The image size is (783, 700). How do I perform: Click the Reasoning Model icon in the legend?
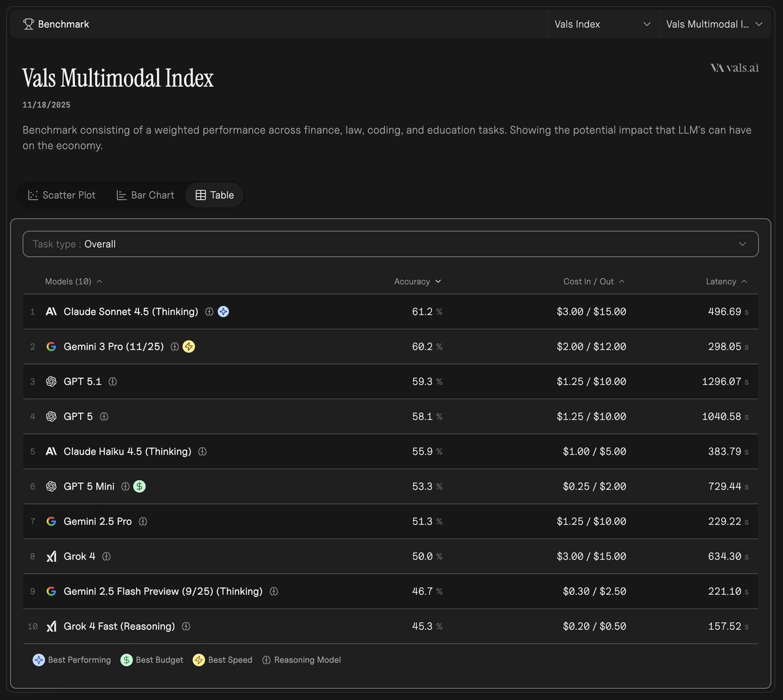(x=266, y=660)
